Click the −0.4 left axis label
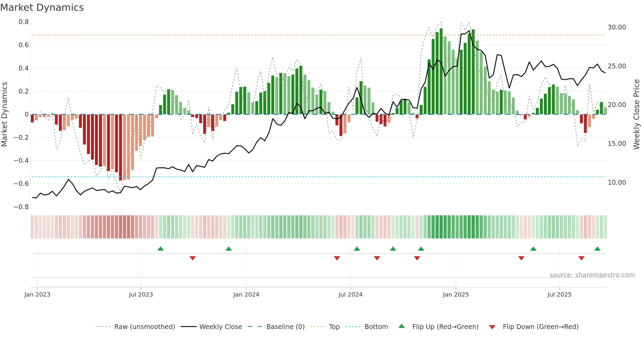The height and width of the screenshot is (362, 644). (x=21, y=161)
